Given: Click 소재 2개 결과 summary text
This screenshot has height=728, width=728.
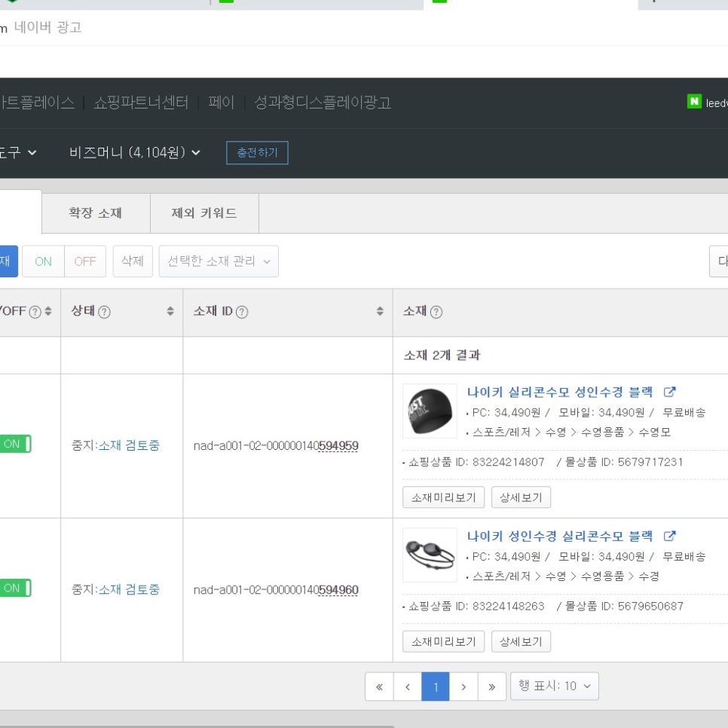Looking at the screenshot, I should point(442,355).
